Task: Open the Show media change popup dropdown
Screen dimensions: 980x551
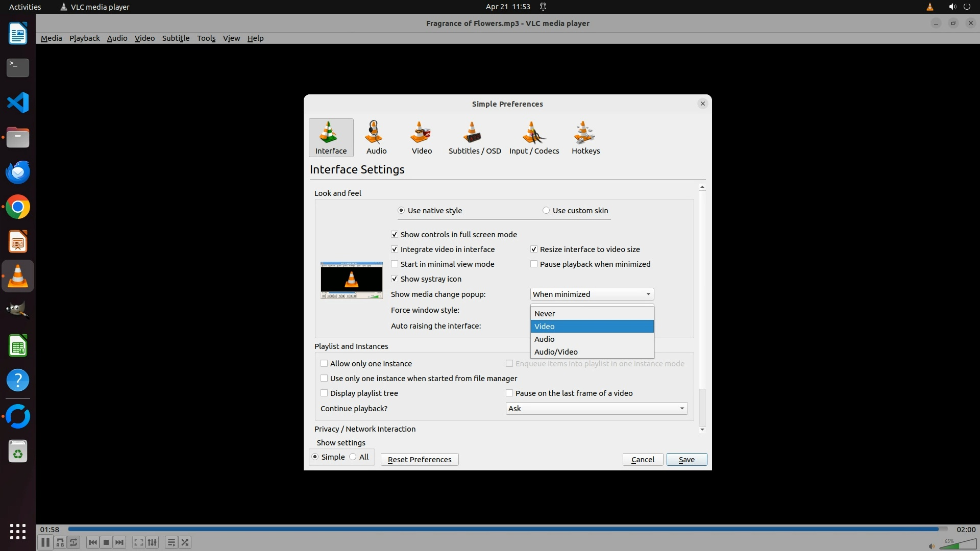Action: pyautogui.click(x=592, y=294)
